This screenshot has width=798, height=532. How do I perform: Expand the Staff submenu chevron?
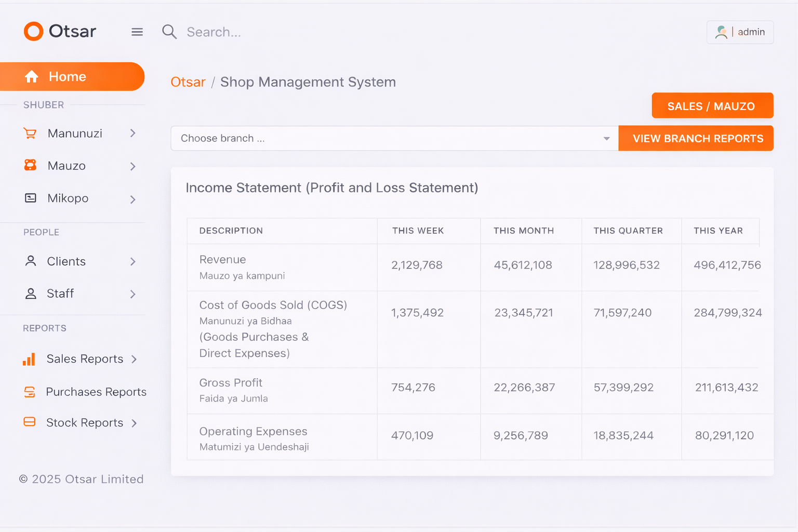tap(134, 294)
